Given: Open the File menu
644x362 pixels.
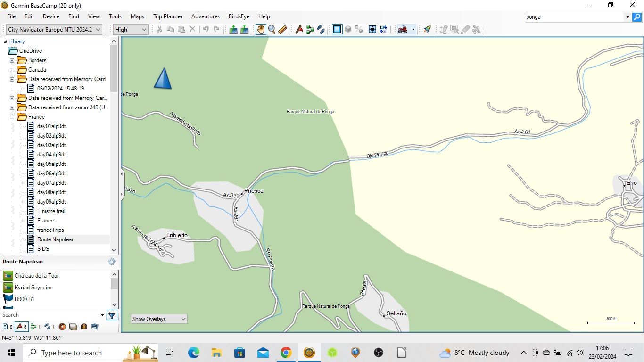Looking at the screenshot, I should coord(11,16).
